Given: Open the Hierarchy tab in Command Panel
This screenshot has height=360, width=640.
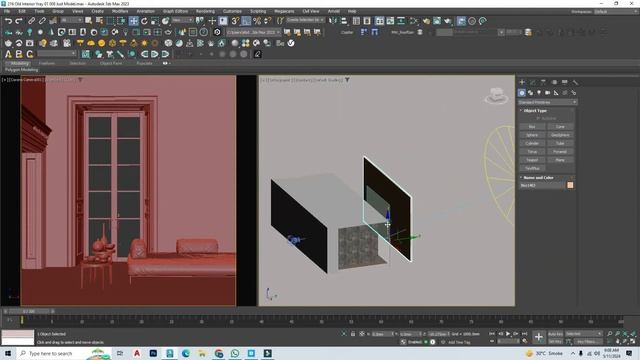Looking at the screenshot, I should 543,82.
